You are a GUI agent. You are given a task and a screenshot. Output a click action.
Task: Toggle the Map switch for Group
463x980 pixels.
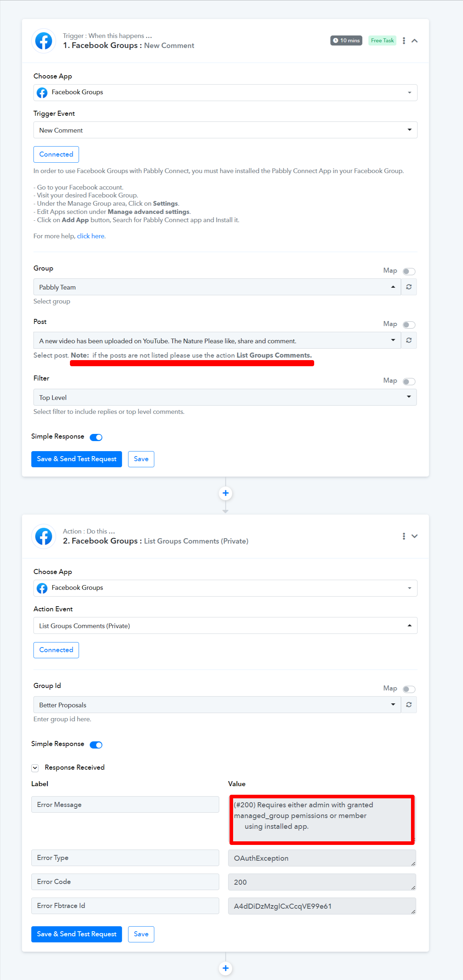(409, 271)
